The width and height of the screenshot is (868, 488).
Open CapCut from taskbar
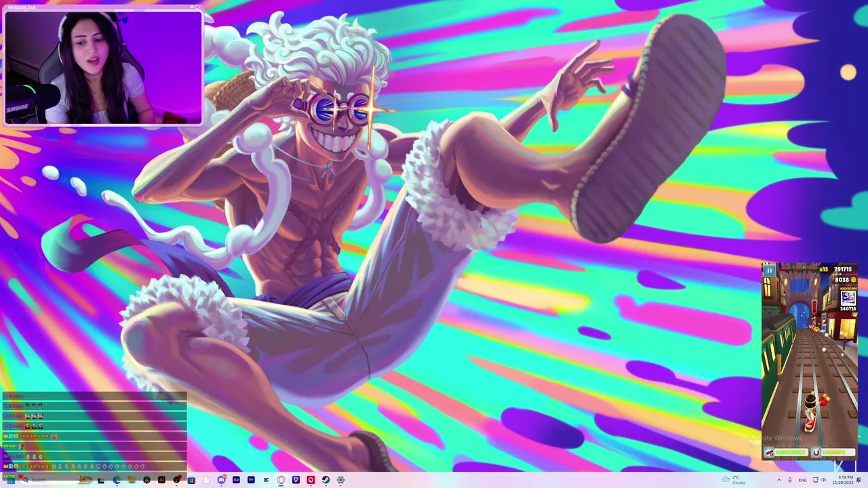(x=266, y=480)
